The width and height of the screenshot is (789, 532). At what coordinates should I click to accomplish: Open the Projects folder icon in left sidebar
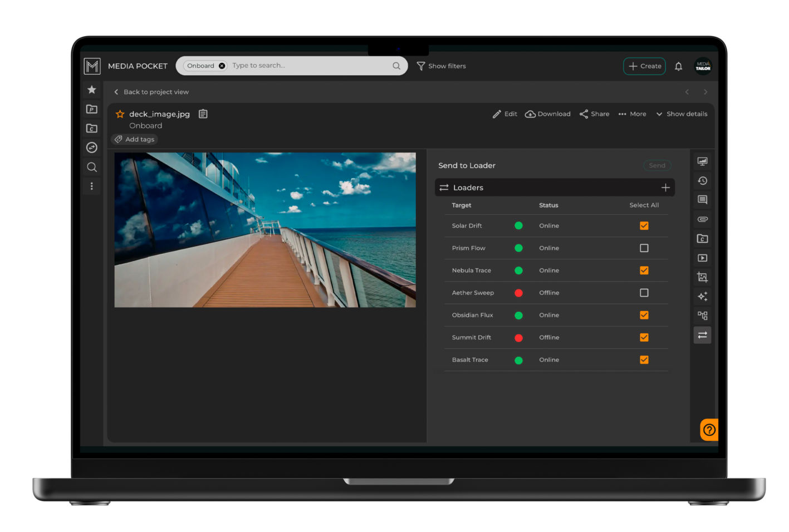[91, 109]
